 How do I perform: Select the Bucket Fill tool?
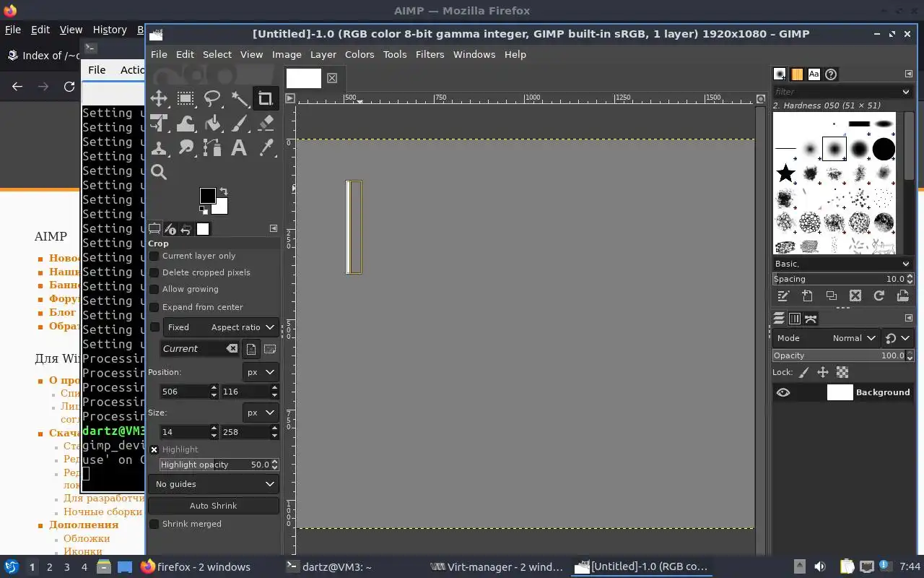tap(212, 124)
